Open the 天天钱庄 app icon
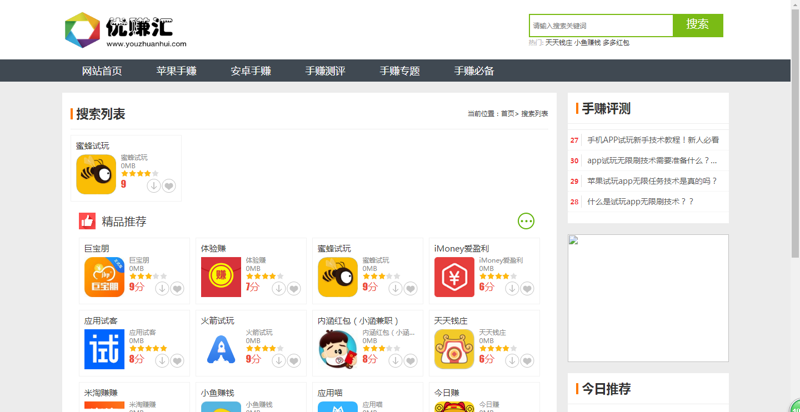This screenshot has width=800, height=412. (x=455, y=349)
